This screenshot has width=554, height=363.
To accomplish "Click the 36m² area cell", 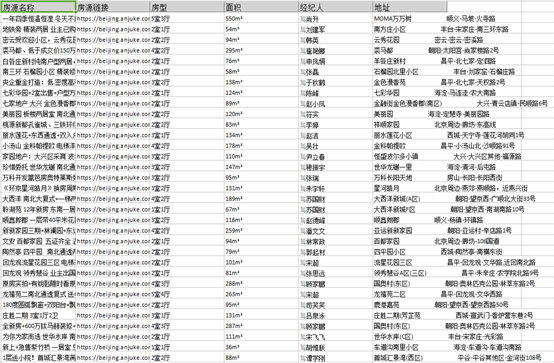I will tap(261, 347).
